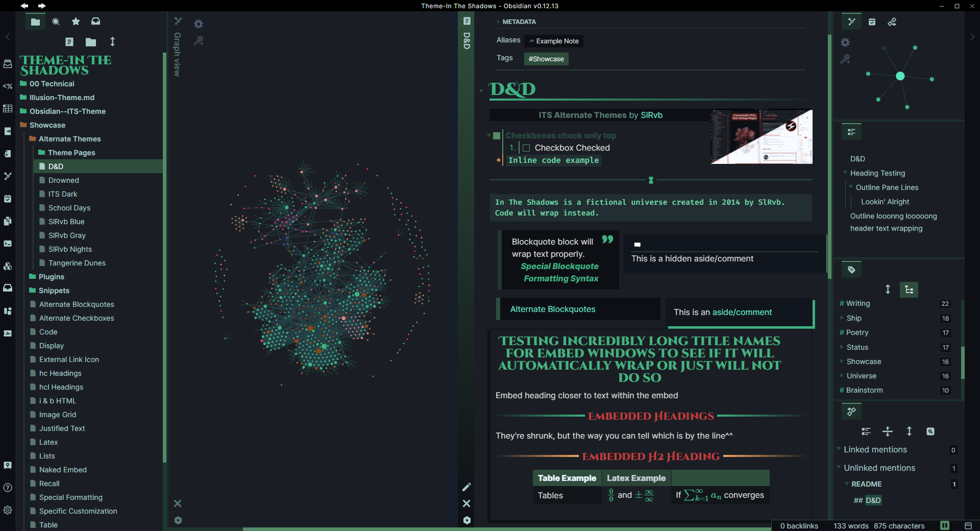Open Graph view pane settings gear
Screen dimensions: 980x531
[x=199, y=24]
